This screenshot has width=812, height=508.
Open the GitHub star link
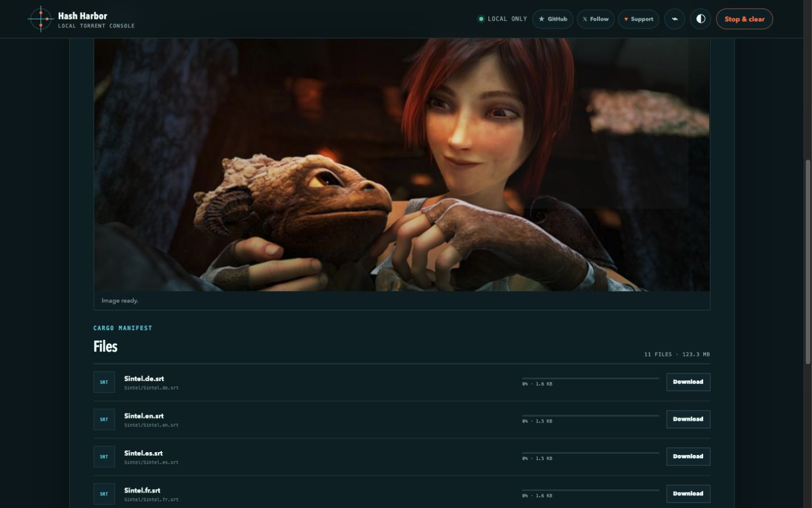point(553,19)
